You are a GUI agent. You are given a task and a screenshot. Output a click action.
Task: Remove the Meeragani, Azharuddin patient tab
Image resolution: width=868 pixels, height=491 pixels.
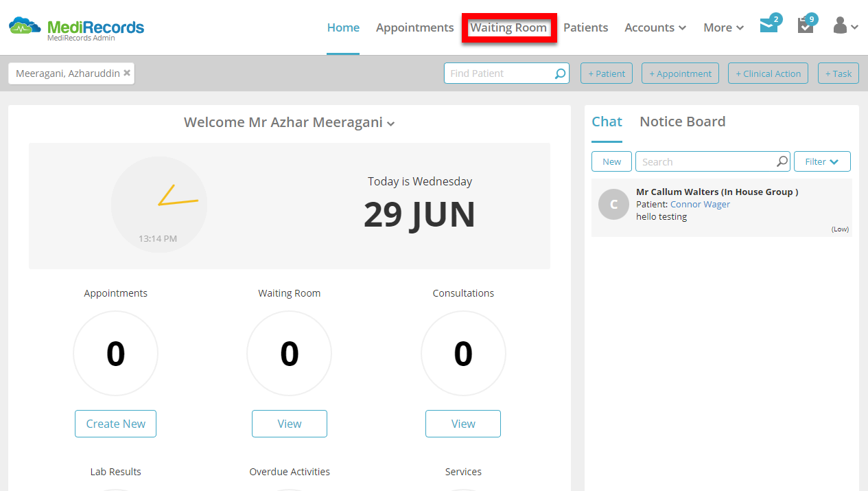127,73
